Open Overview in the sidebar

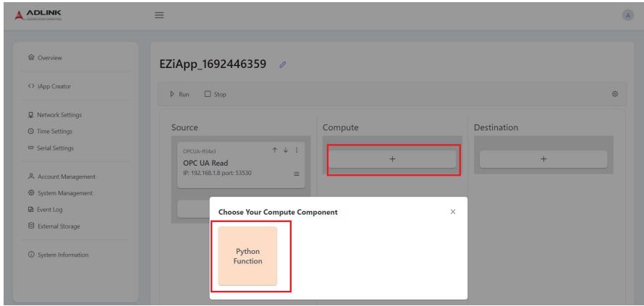click(45, 58)
